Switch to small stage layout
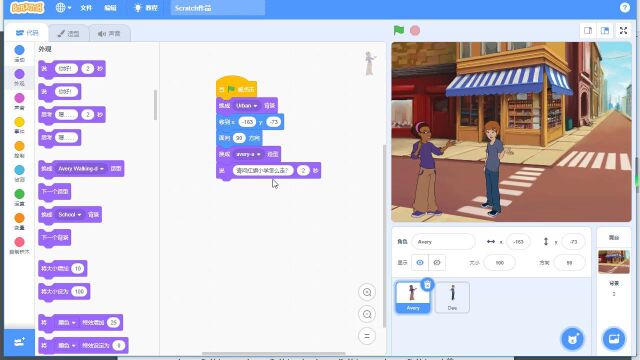Image resolution: width=640 pixels, height=360 pixels. [588, 31]
